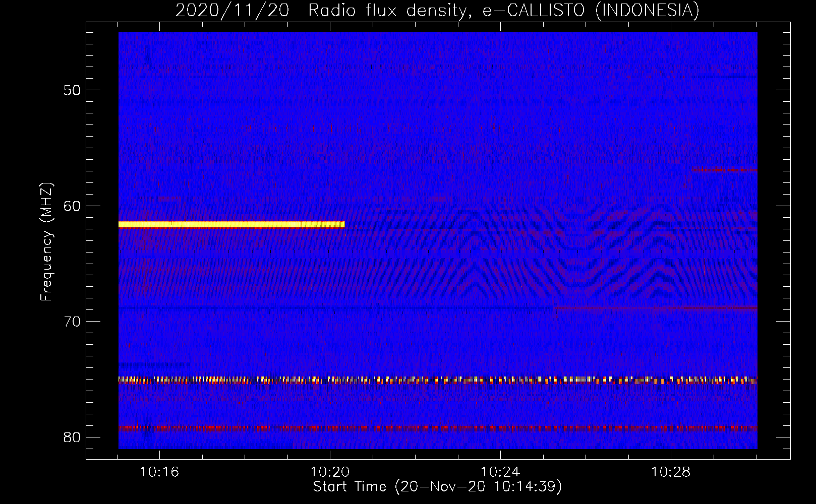This screenshot has height=504, width=816.
Task: Click the dotted yellow interference line near 75 MHz
Action: coord(438,380)
